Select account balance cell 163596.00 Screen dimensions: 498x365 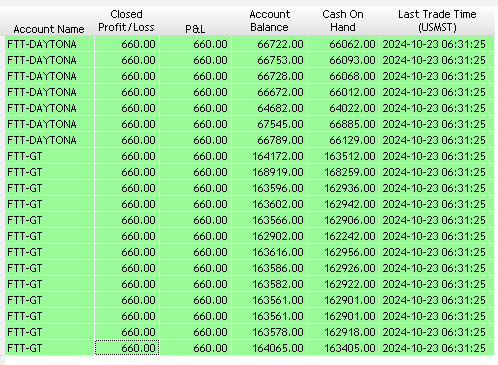tap(269, 188)
